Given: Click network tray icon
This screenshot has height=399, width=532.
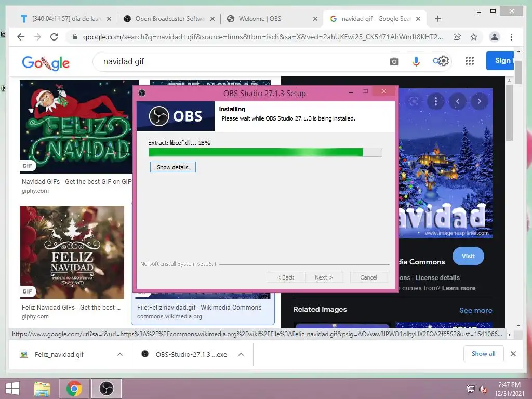Looking at the screenshot, I should click(x=470, y=389).
